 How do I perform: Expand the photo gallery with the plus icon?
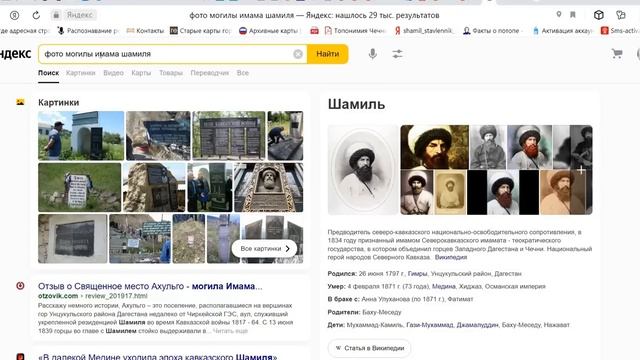pos(581,170)
